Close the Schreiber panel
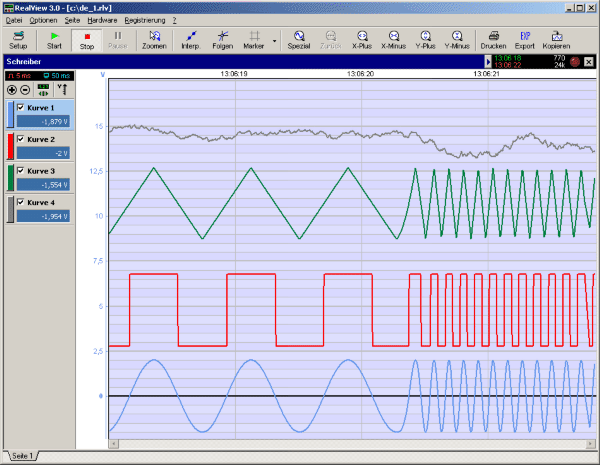600x465 pixels. [589, 62]
